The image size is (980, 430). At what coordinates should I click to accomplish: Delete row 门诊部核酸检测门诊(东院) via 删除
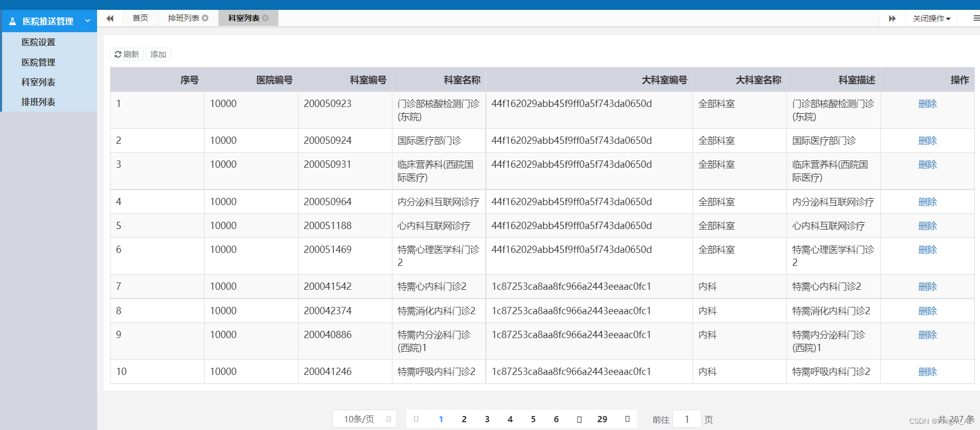(927, 104)
